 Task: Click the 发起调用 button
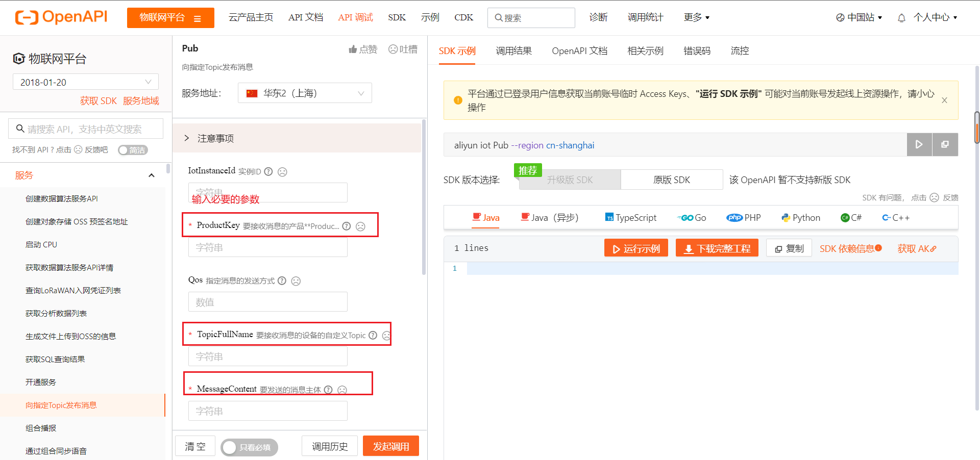pos(391,446)
